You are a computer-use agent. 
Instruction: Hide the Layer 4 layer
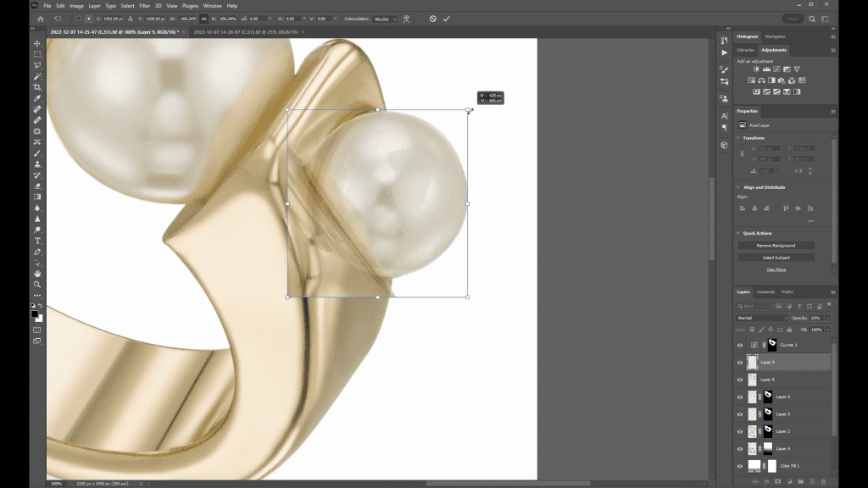pyautogui.click(x=739, y=449)
